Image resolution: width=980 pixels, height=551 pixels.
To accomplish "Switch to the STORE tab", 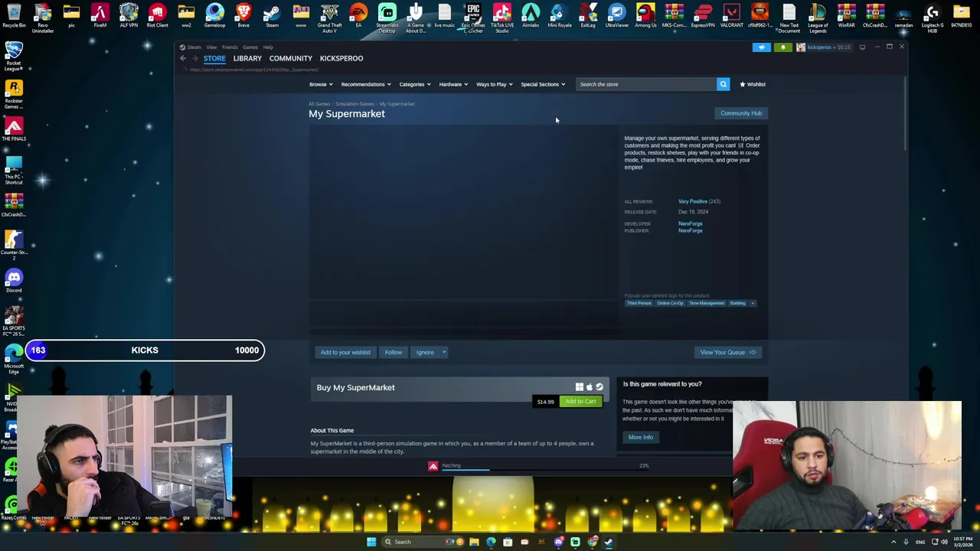I will click(x=214, y=58).
